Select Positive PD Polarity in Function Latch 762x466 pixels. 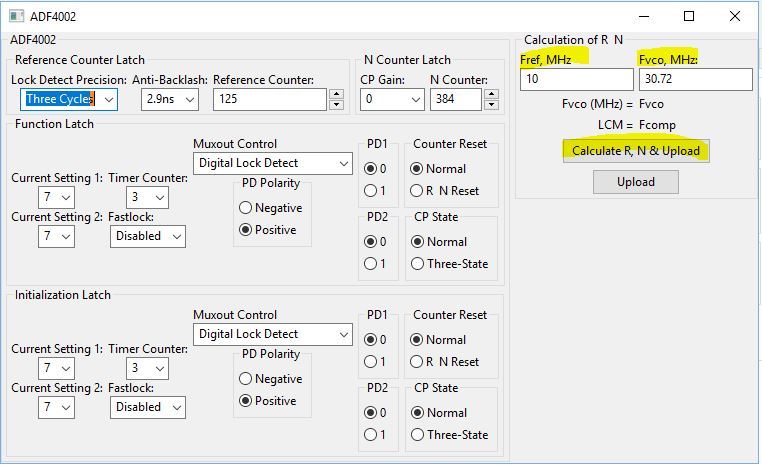[268, 230]
